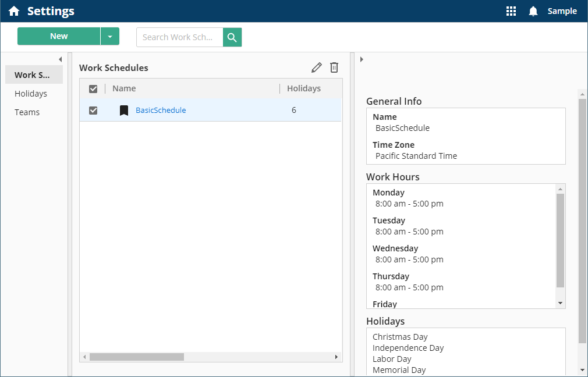
Task: Focus the Search Work Schedules field
Action: click(180, 37)
